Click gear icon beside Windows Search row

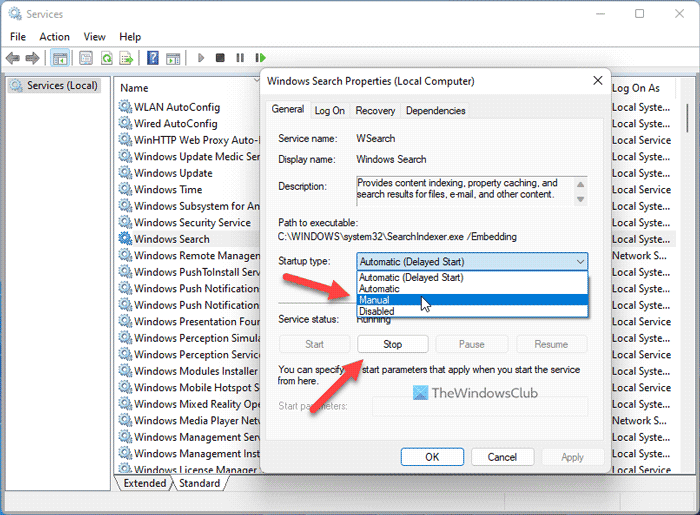pos(125,239)
